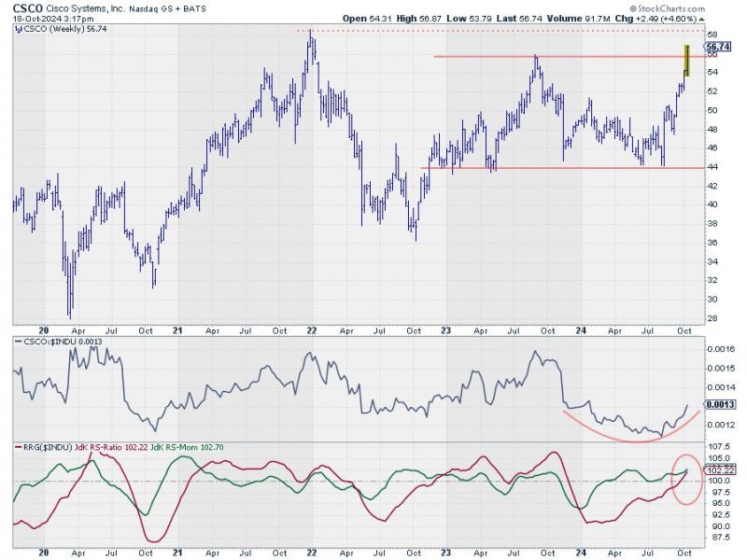Click the 97.5 RRG axis label

[718, 493]
